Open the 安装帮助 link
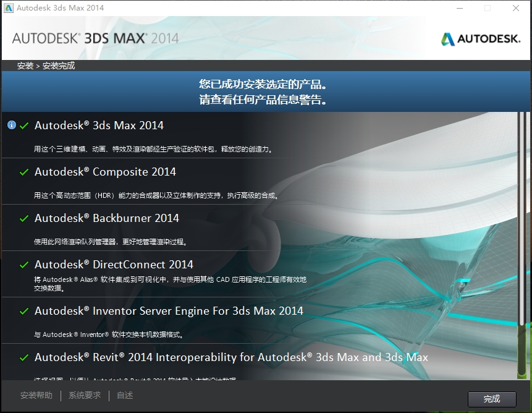 (36, 396)
